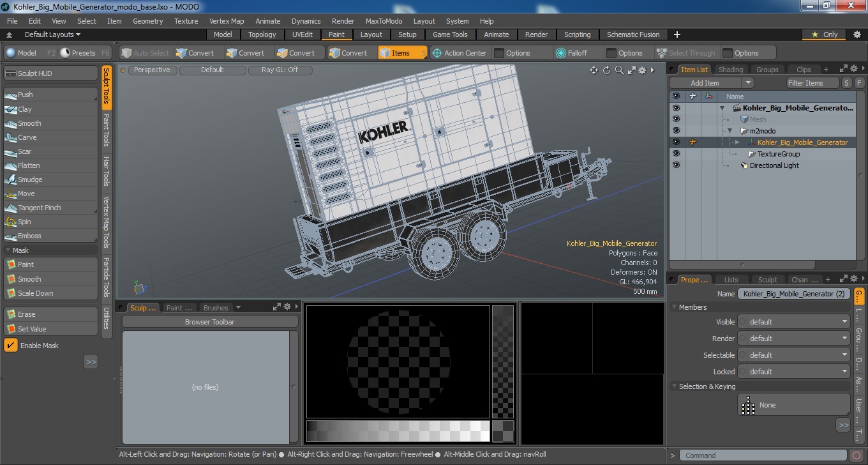Viewport: 868px width, 465px height.
Task: Select the Push sculpt tool
Action: [50, 95]
